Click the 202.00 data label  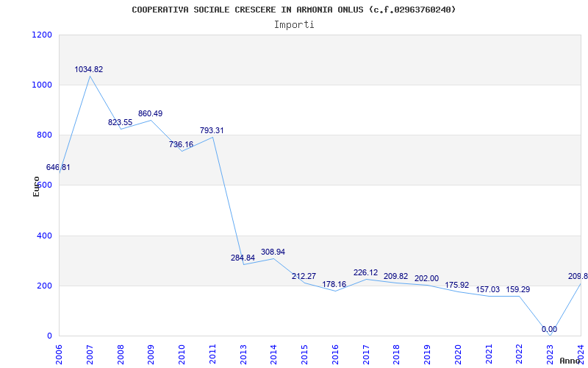[x=426, y=279]
